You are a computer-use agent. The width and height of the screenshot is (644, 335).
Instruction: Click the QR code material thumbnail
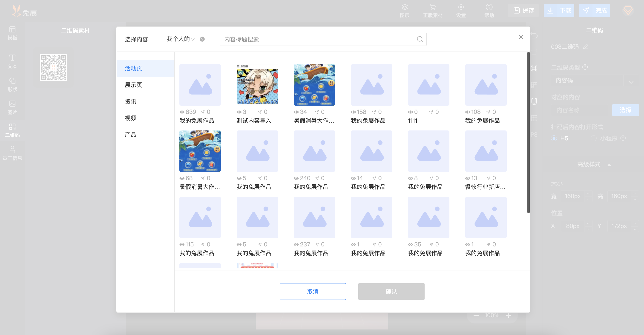(x=53, y=67)
